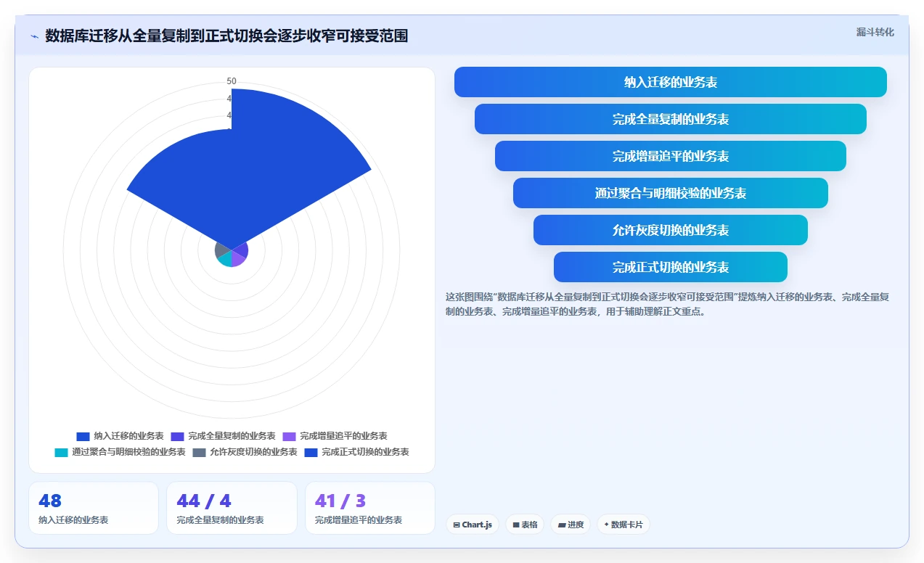Toggle 完成增量追平的业务表 legend swatch
924x563 pixels.
pos(289,436)
